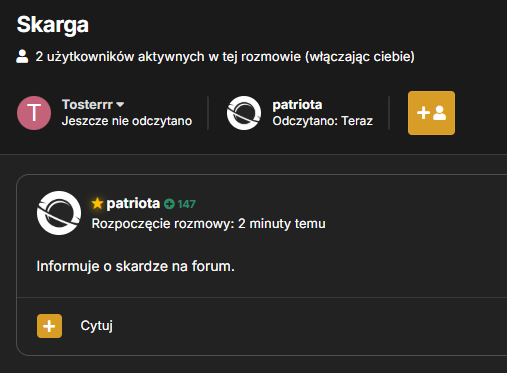
Task: Open the Tosterrr username link
Action: pos(87,105)
